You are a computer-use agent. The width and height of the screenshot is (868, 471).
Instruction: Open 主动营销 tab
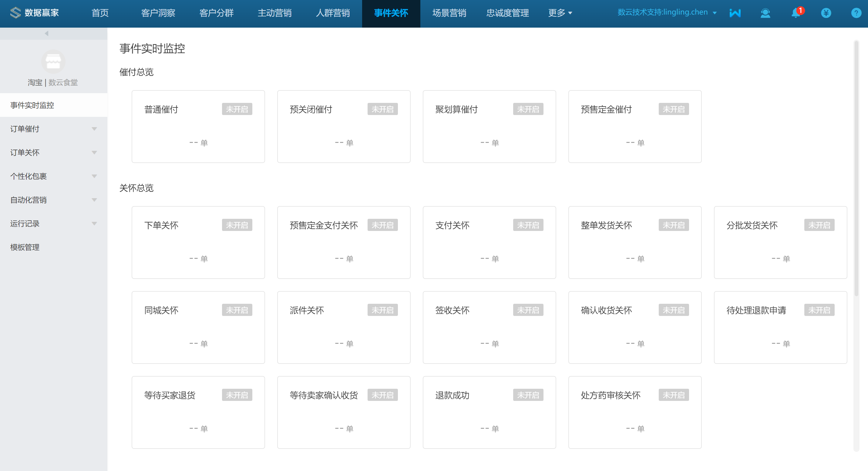[x=274, y=13]
